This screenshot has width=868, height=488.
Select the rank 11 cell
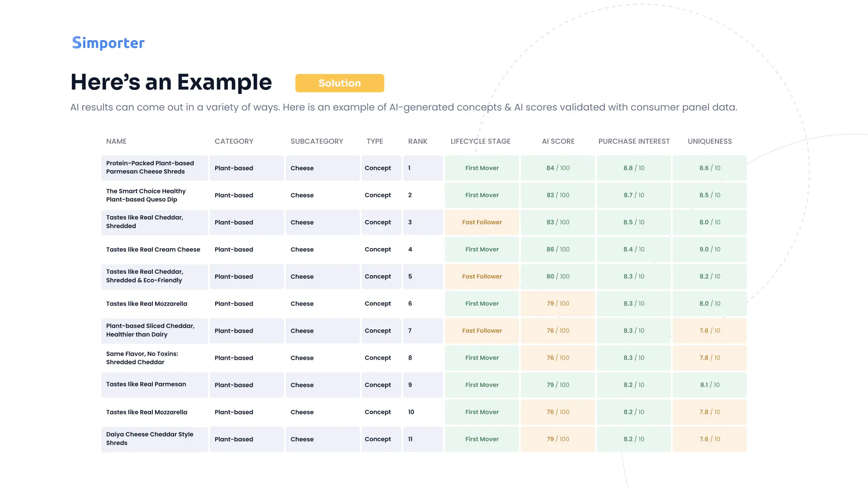tap(423, 439)
